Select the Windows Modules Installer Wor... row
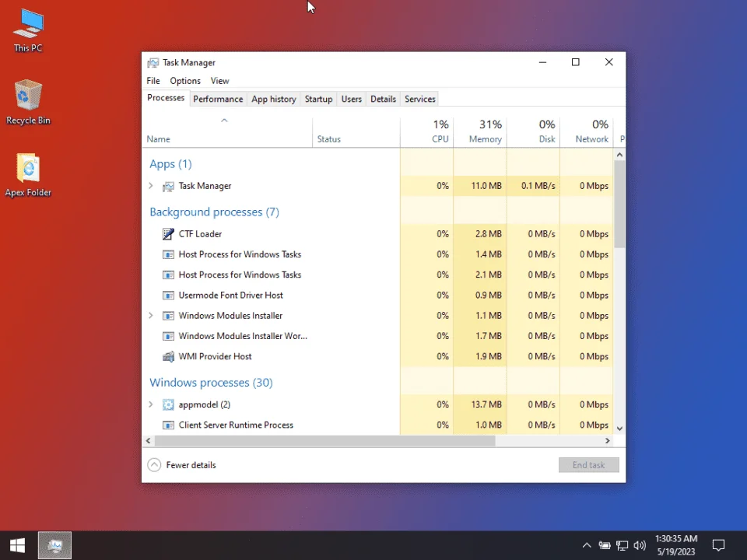The image size is (747, 560). pos(378,336)
